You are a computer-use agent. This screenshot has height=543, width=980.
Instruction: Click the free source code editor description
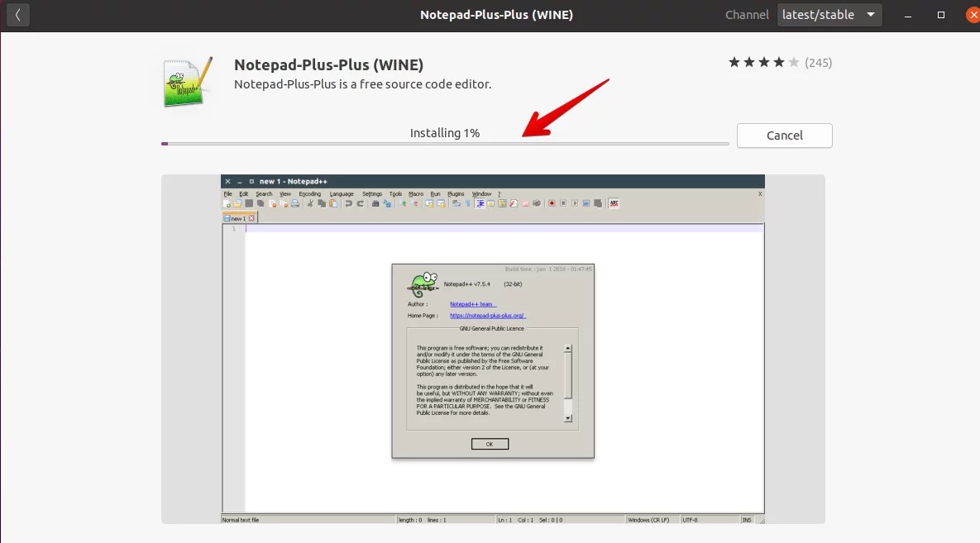coord(362,84)
